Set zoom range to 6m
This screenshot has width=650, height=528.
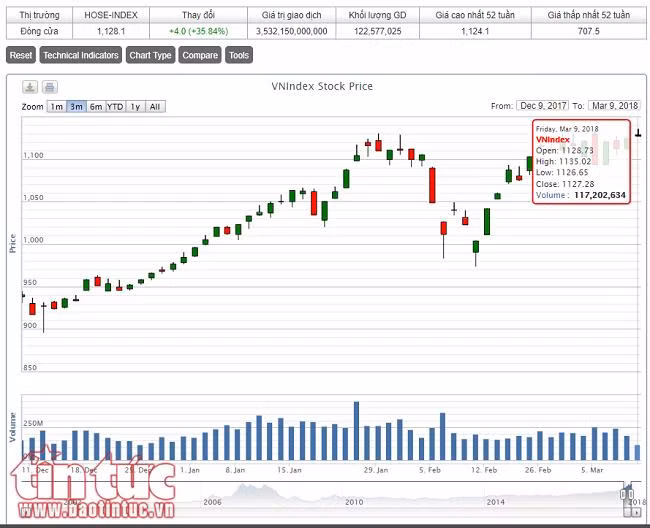coord(96,107)
